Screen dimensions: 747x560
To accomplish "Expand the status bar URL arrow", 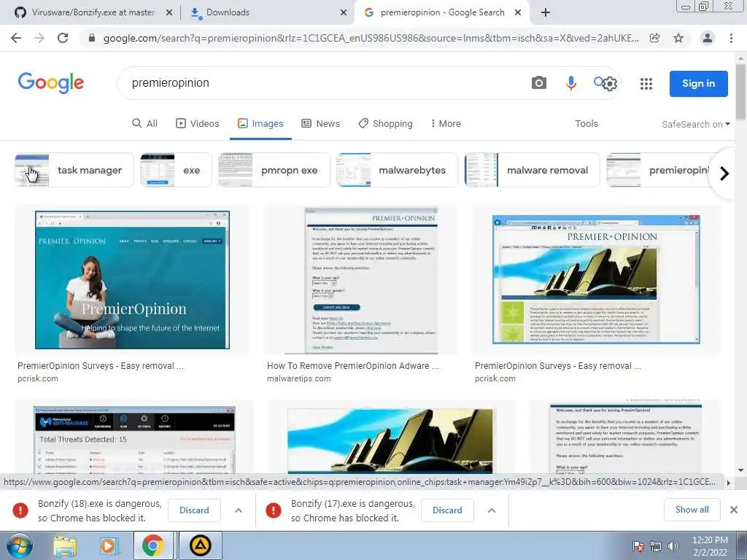I will pos(728,483).
